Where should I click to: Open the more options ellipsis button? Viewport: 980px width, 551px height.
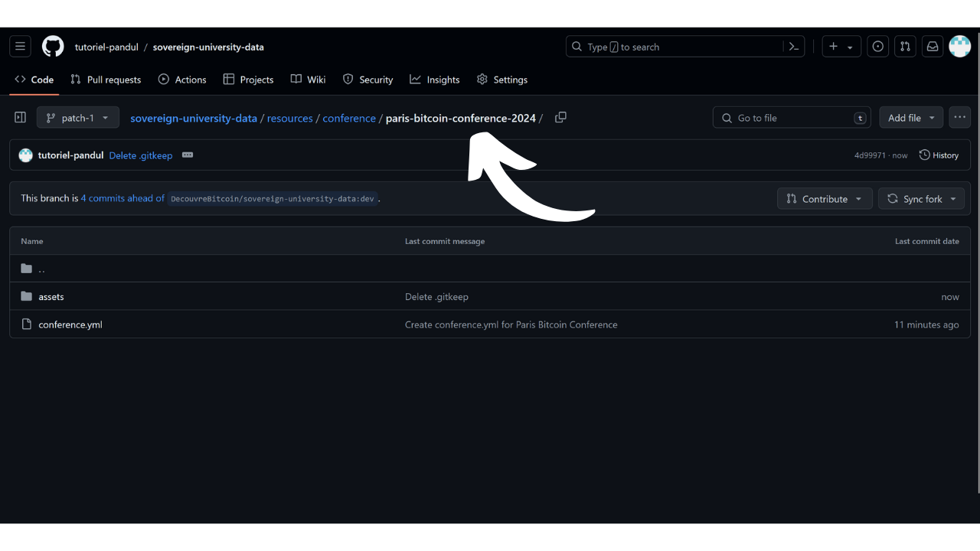960,118
